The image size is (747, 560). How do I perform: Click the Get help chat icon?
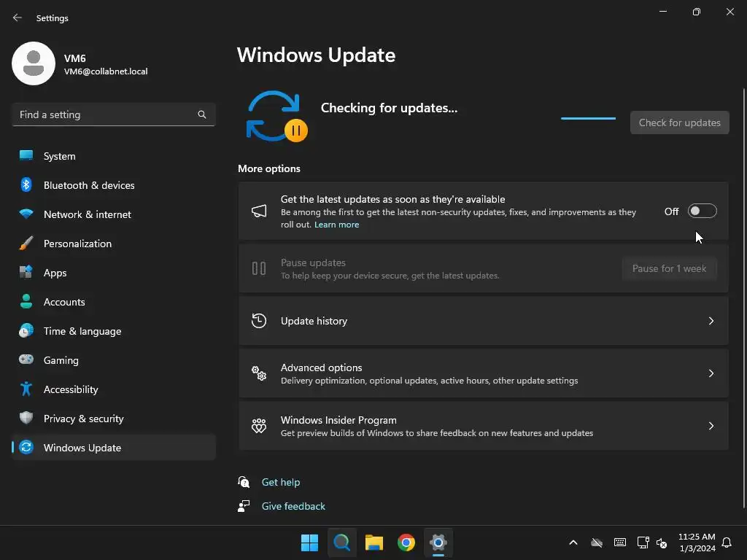point(244,482)
